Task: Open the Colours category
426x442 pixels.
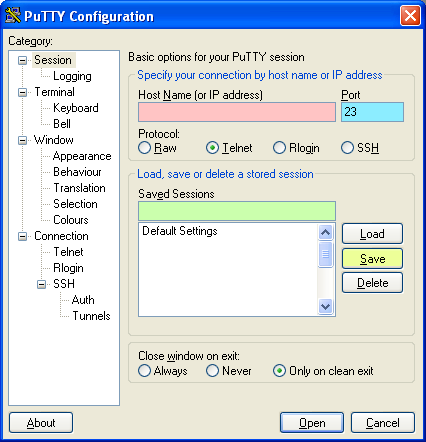Action: [x=71, y=220]
